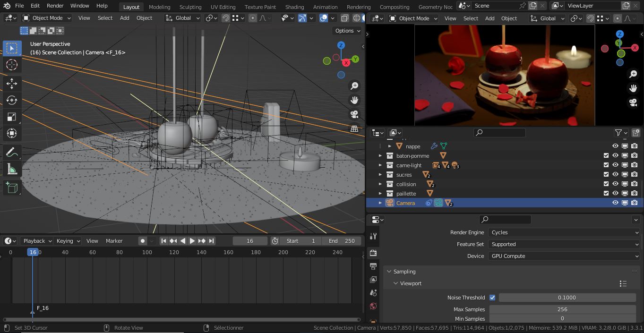Hide the paillette collection in viewport

point(615,193)
